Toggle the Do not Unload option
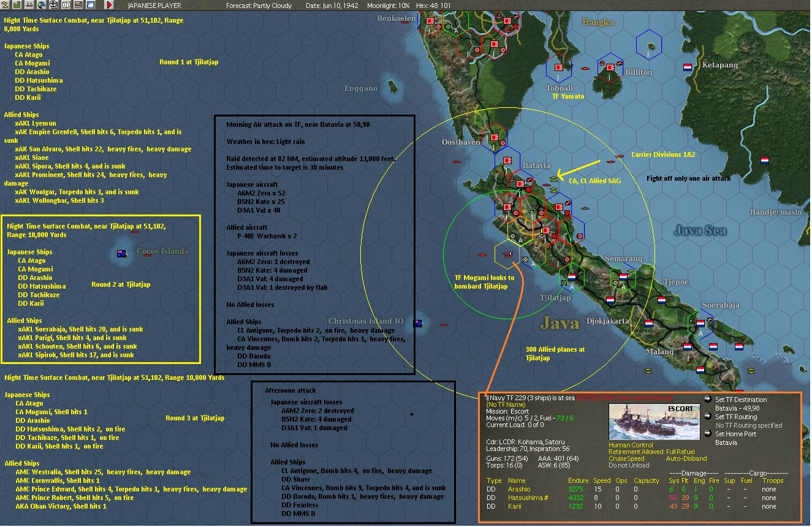Screen dimensions: 812x527 pos(629,466)
